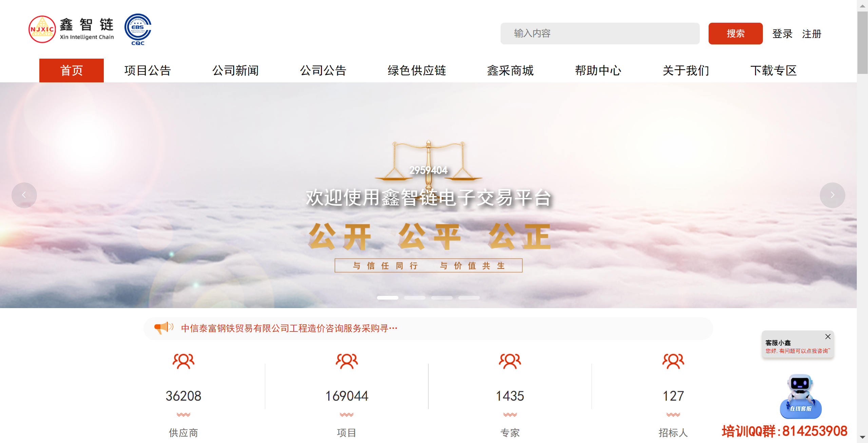Open the 鑫采商城 mall menu item

tap(510, 71)
